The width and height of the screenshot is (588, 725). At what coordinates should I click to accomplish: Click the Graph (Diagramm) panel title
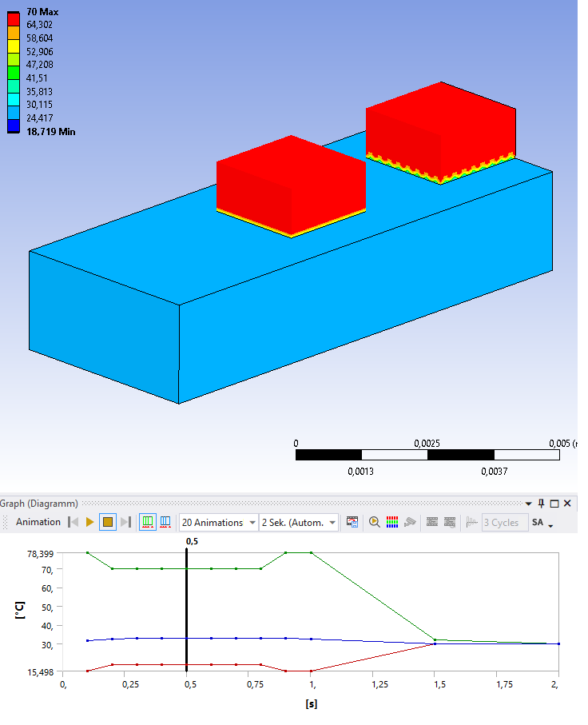39,504
